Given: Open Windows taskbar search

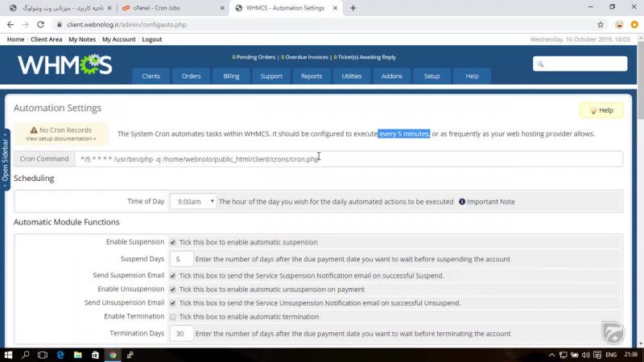Looking at the screenshot, I should 26,355.
